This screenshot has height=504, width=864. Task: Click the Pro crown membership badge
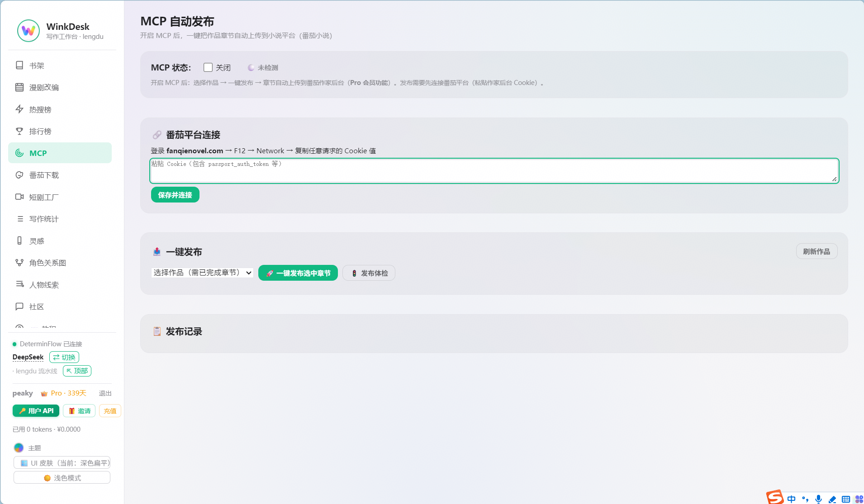(x=63, y=393)
